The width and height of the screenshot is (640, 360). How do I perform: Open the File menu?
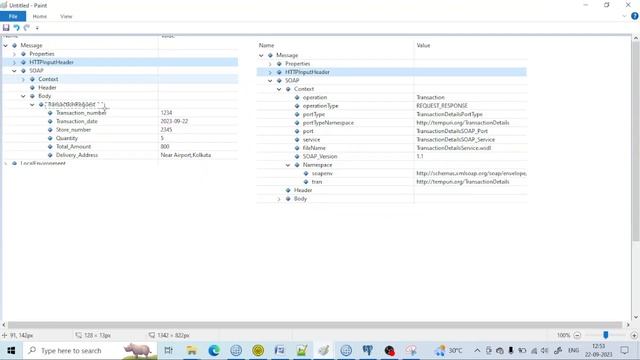[13, 16]
